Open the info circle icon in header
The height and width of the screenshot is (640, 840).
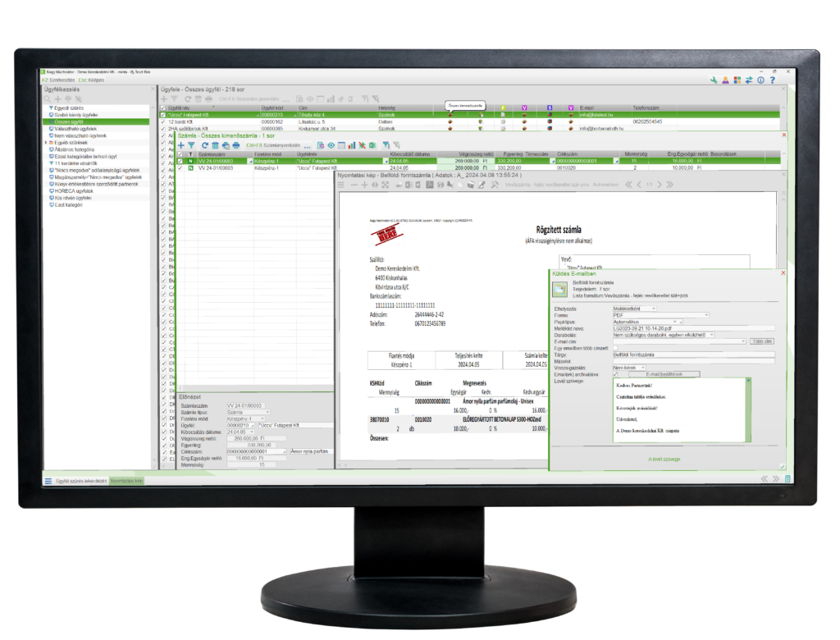pos(760,80)
